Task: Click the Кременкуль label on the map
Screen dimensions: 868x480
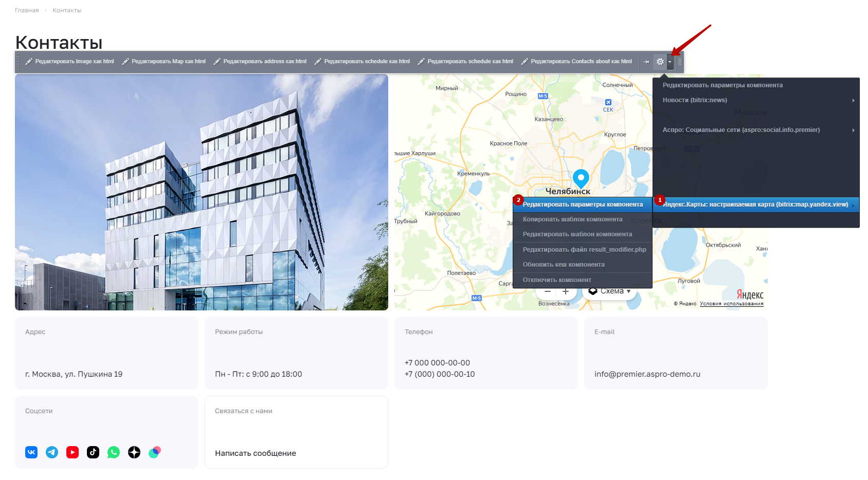Action: pos(474,174)
